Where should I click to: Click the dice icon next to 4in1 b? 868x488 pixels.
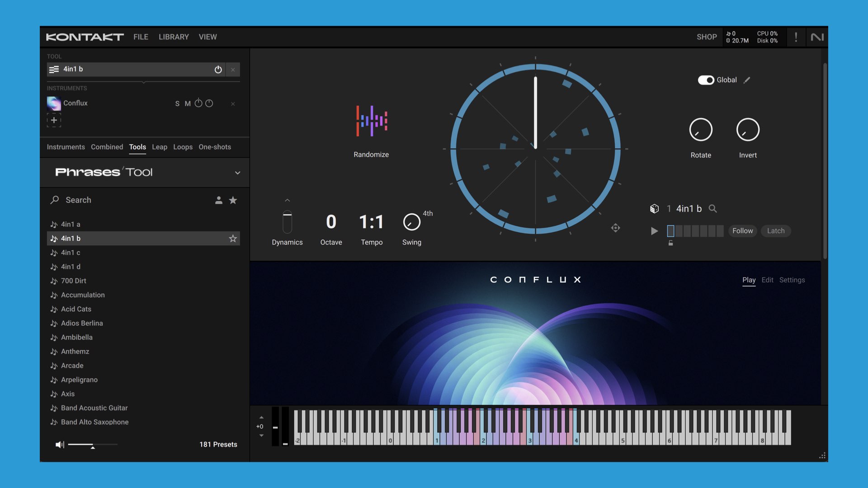[x=654, y=209]
